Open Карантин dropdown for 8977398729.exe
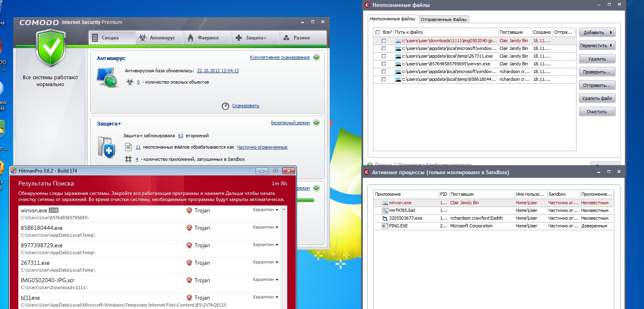644x309 pixels. click(x=266, y=245)
